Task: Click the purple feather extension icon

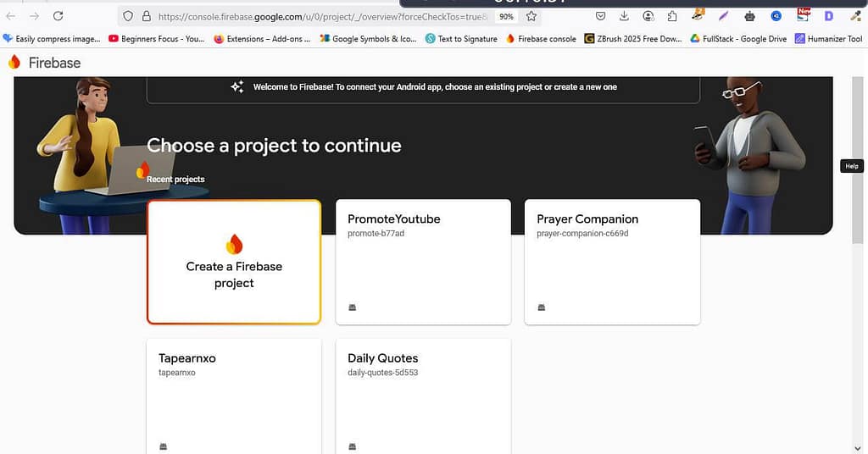Action: (x=724, y=16)
